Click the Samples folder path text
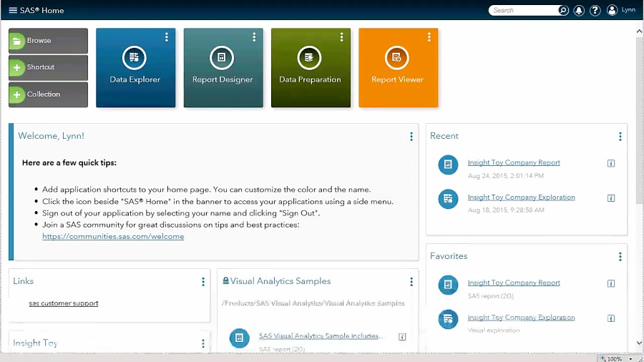Viewport: 644px width, 362px height. pos(313,303)
